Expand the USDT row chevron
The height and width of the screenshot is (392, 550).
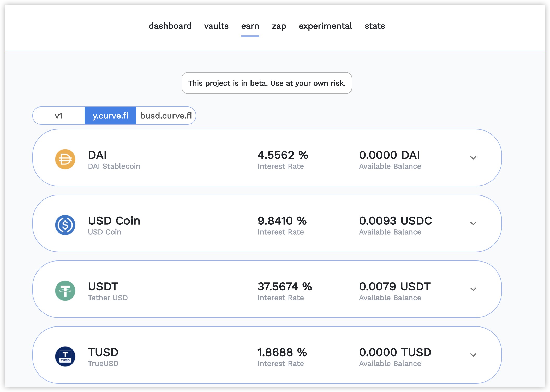[473, 289]
